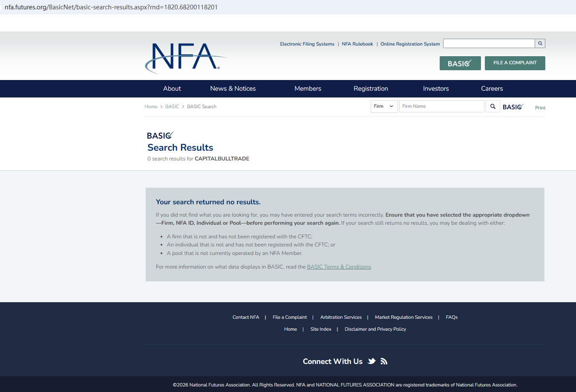
Task: Open the Market Regulation Services footer link
Action: coord(403,317)
